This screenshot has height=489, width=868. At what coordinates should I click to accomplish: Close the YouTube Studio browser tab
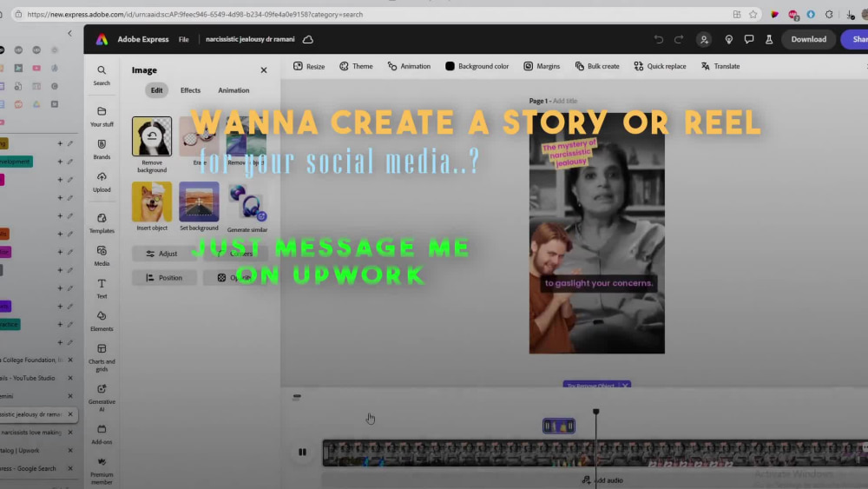(x=70, y=378)
